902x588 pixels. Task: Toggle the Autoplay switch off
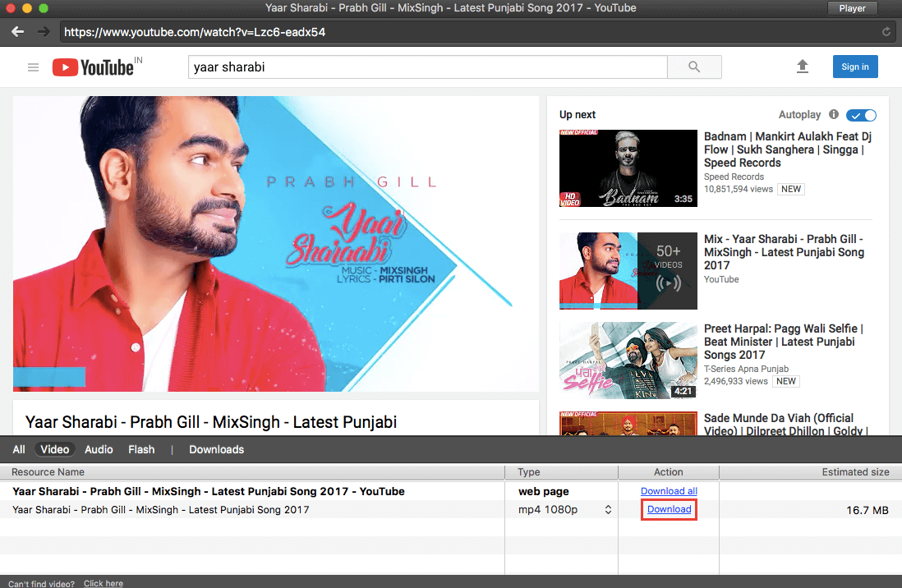click(861, 115)
